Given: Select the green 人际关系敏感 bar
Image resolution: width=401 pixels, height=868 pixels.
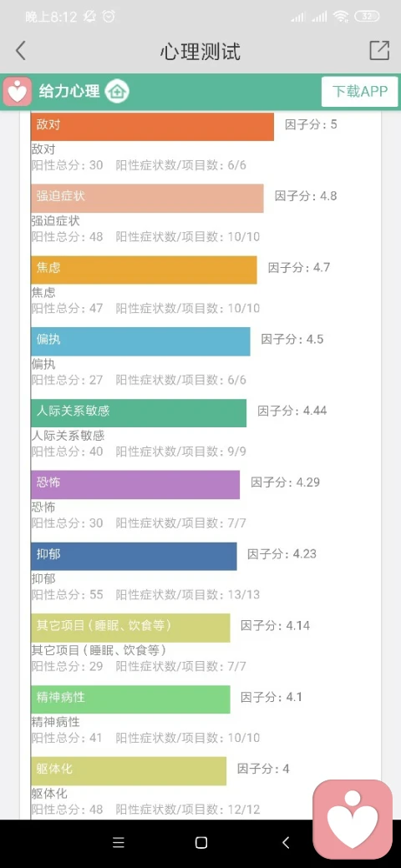Looking at the screenshot, I should [x=139, y=413].
